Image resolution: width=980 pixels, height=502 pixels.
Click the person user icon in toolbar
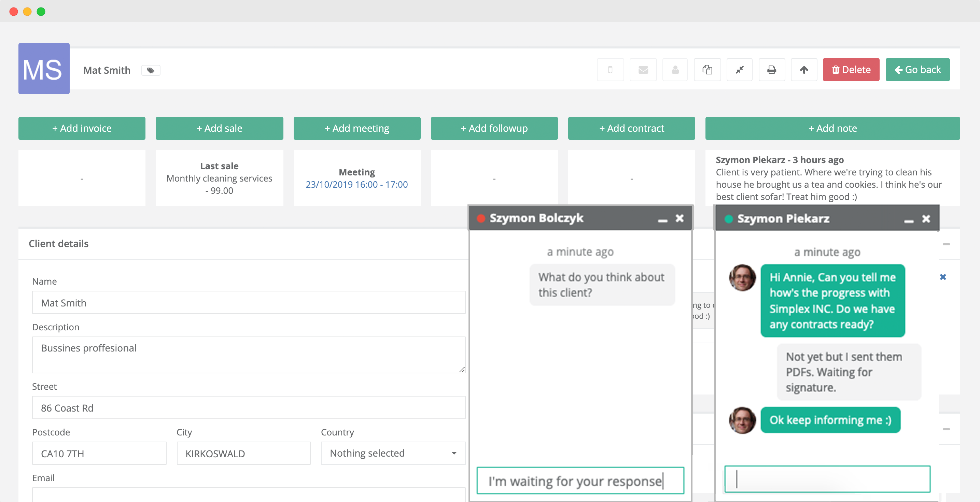point(675,70)
